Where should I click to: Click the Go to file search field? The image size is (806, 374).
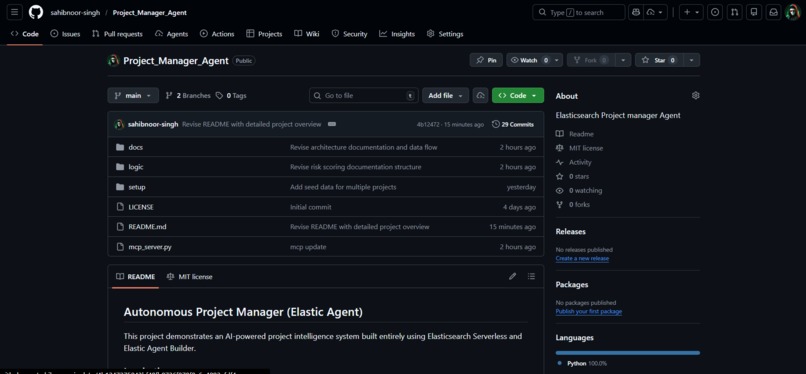point(364,96)
